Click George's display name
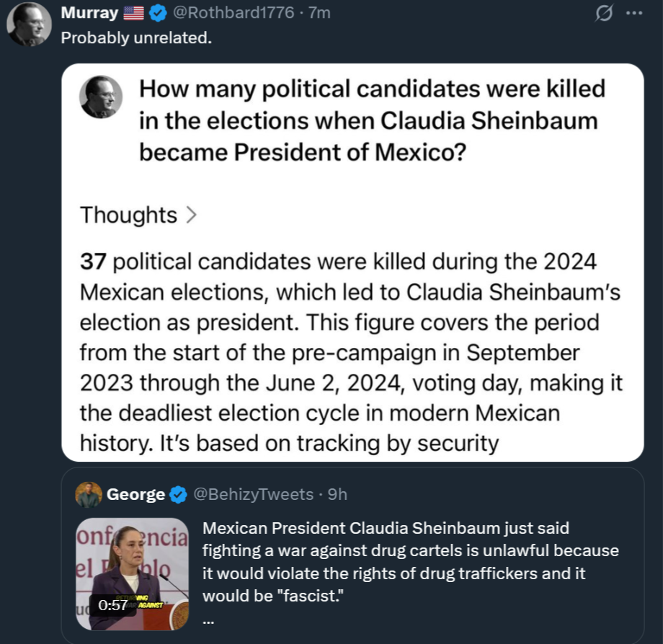 (135, 495)
